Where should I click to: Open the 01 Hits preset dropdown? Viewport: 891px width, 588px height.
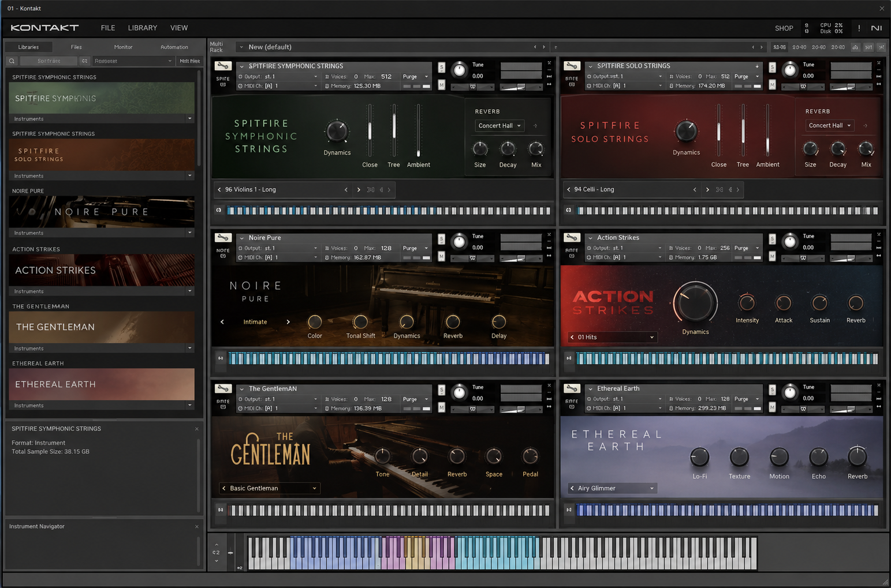click(613, 337)
